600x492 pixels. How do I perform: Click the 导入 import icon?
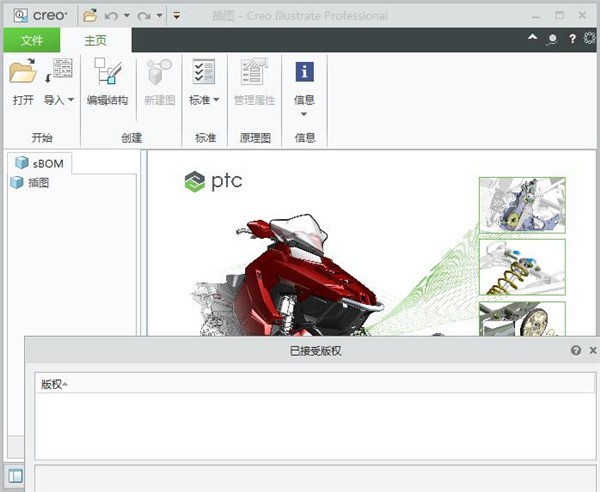[x=59, y=70]
